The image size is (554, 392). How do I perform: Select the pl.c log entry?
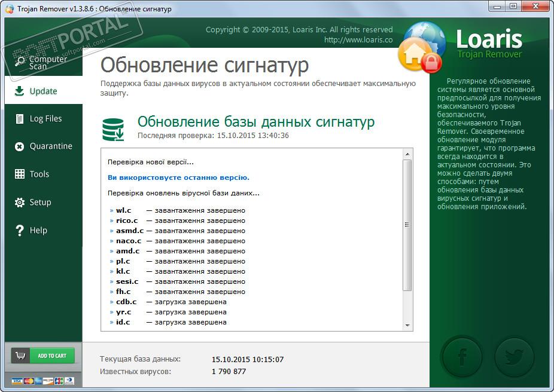coord(177,261)
